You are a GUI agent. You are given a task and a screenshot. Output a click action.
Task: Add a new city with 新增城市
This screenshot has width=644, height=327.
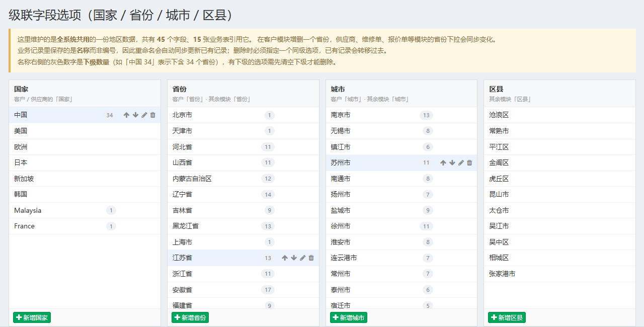349,317
